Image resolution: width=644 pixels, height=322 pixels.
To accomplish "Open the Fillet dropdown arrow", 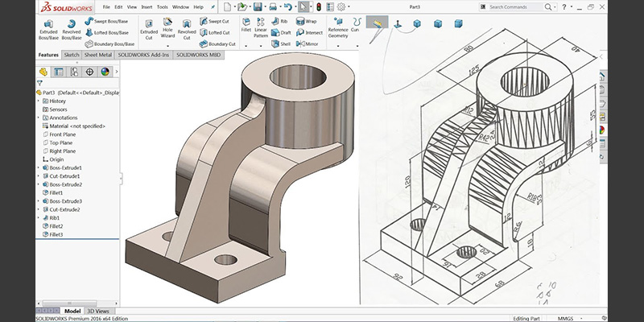I will pos(246,46).
